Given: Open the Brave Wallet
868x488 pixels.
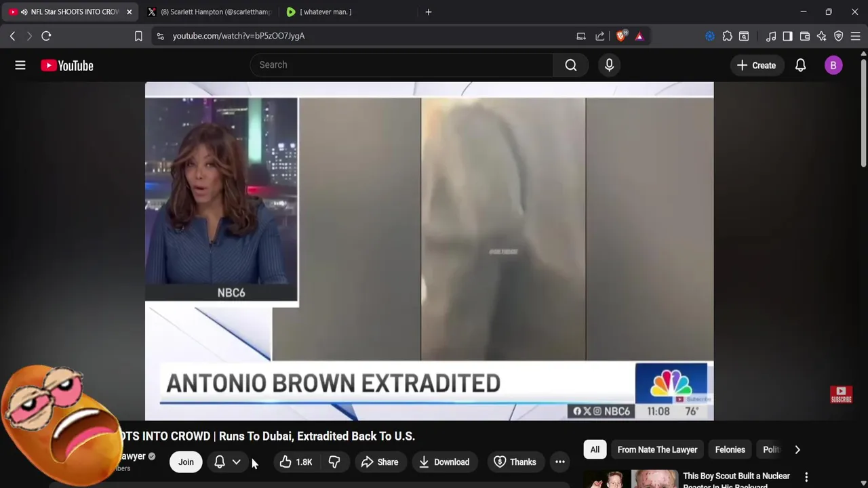Looking at the screenshot, I should [805, 36].
